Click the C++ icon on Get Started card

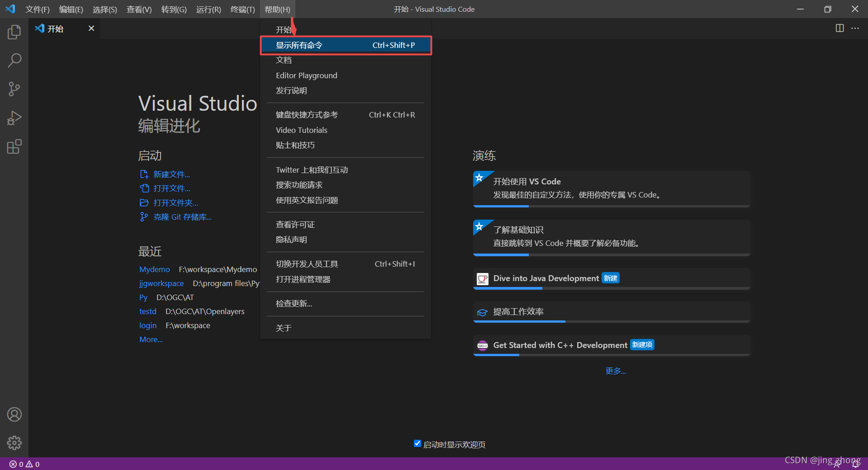[x=483, y=346]
